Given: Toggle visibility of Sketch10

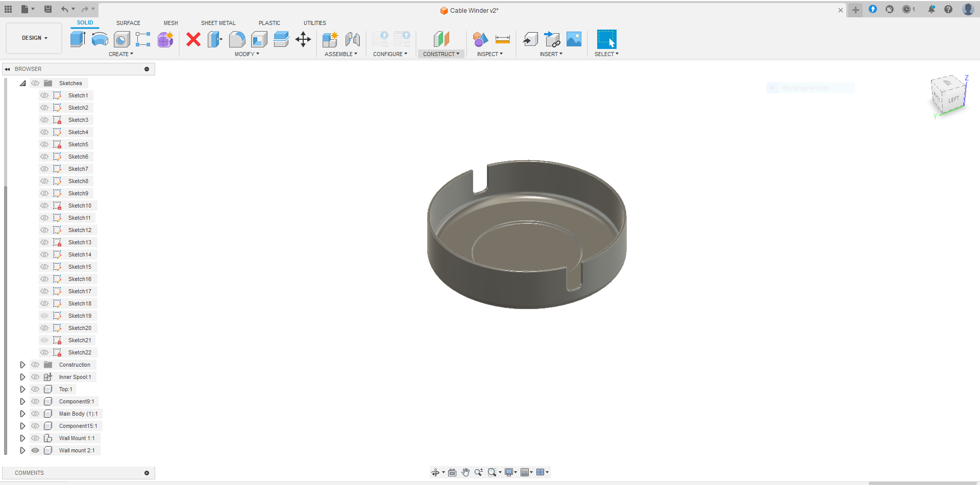Looking at the screenshot, I should click(x=44, y=206).
